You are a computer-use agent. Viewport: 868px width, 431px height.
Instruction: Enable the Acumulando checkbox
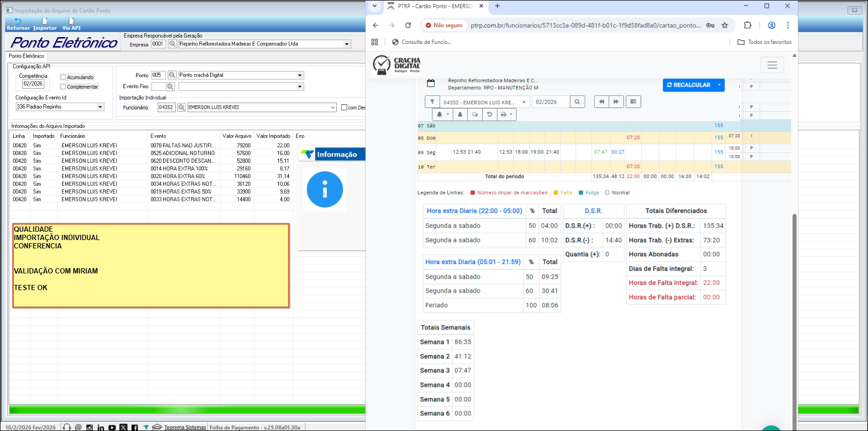point(63,77)
